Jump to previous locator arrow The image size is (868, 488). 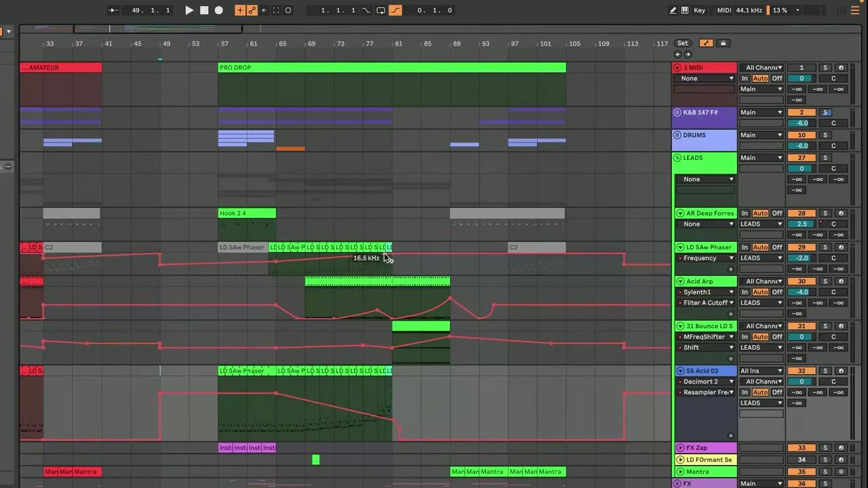pos(677,54)
